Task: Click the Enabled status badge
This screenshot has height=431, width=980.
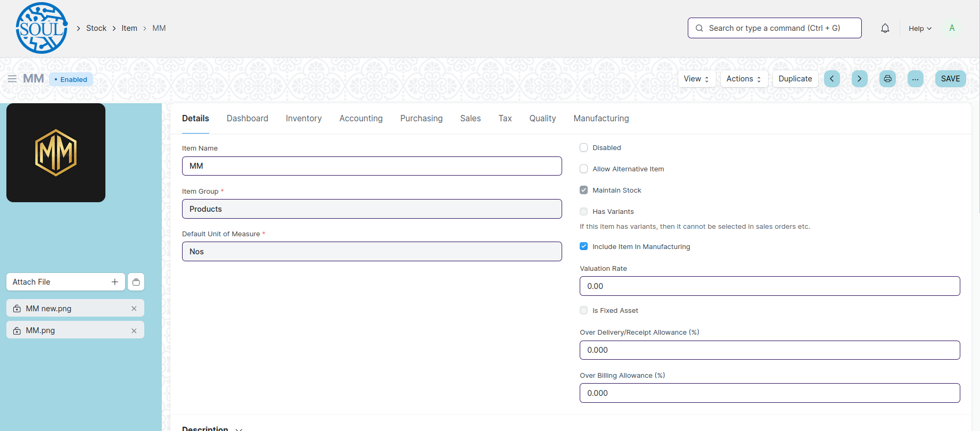Action: (71, 79)
